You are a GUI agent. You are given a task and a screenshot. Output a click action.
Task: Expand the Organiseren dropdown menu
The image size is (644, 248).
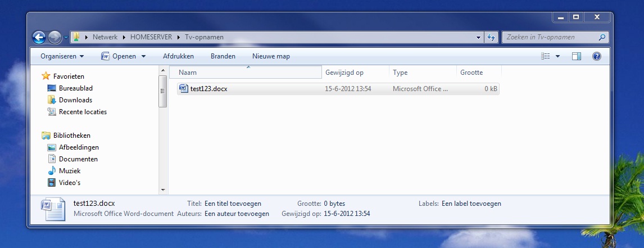pyautogui.click(x=62, y=56)
